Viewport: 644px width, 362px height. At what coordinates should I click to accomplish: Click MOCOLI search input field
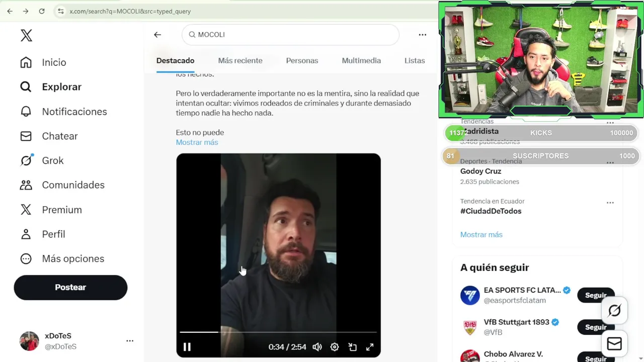290,35
